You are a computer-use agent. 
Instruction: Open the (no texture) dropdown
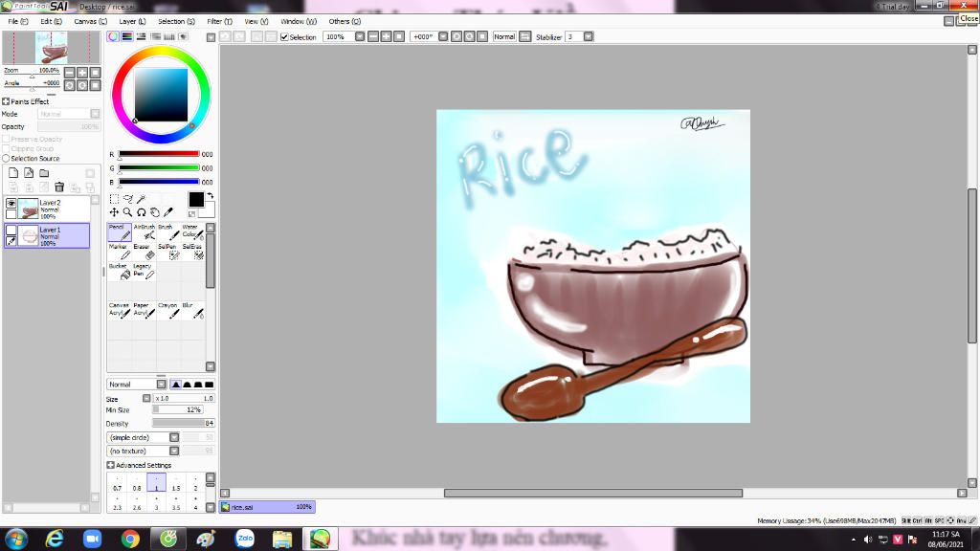pos(174,452)
